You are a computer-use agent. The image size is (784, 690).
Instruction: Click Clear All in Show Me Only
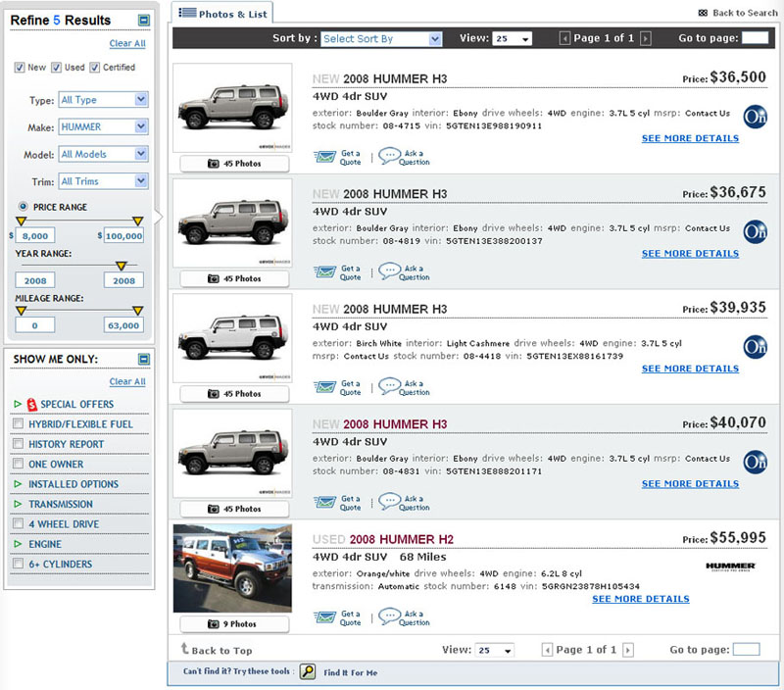click(x=127, y=381)
